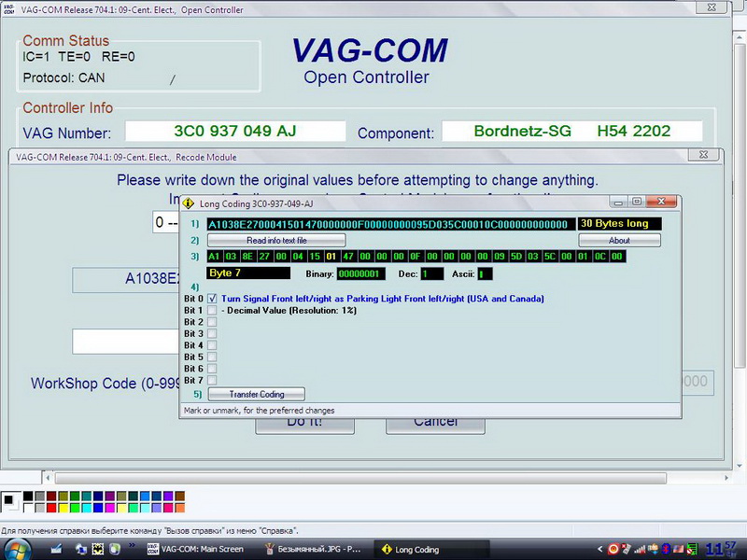Viewport: 747px width, 560px height.
Task: Select the 5D byte cell in byte row
Action: [x=516, y=256]
